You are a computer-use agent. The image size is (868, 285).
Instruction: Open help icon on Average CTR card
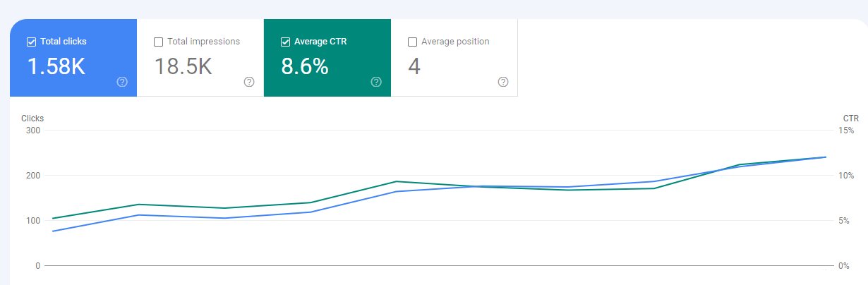point(376,82)
